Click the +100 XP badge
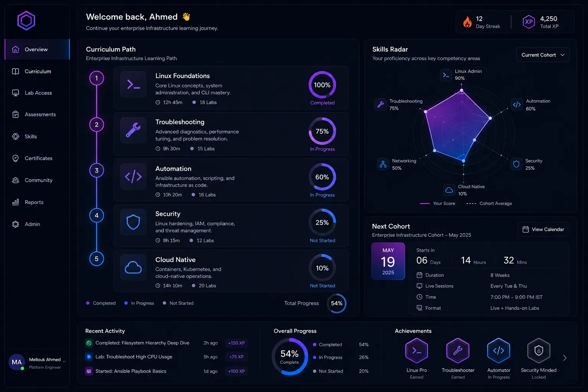 [x=237, y=371]
